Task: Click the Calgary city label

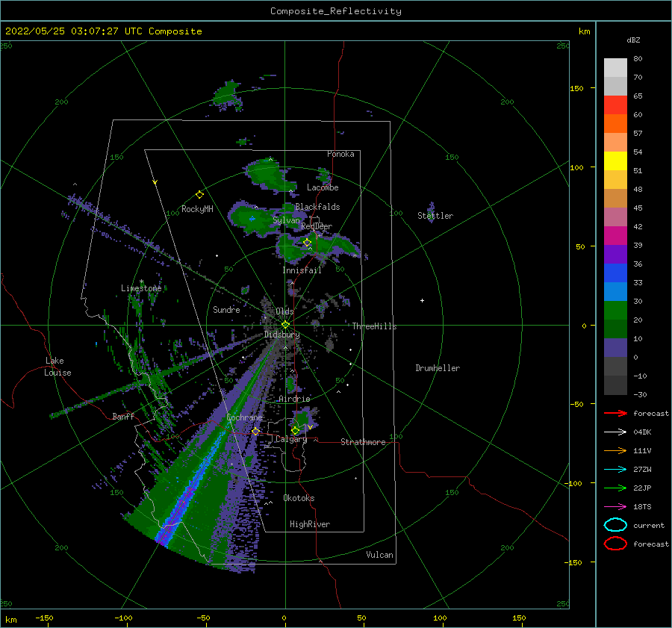Action: coord(291,439)
